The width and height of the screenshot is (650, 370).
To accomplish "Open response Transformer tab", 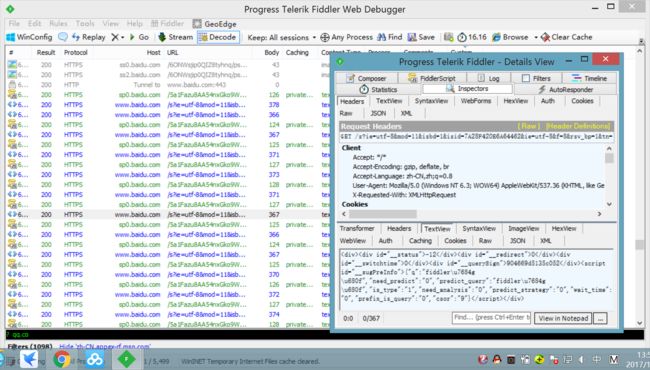I will tap(357, 228).
